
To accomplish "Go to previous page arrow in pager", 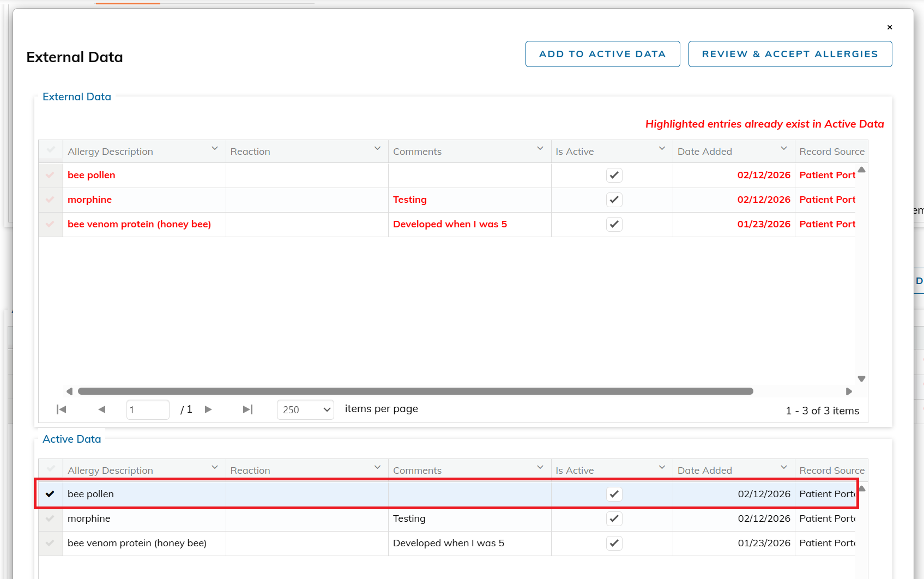I will tap(102, 409).
